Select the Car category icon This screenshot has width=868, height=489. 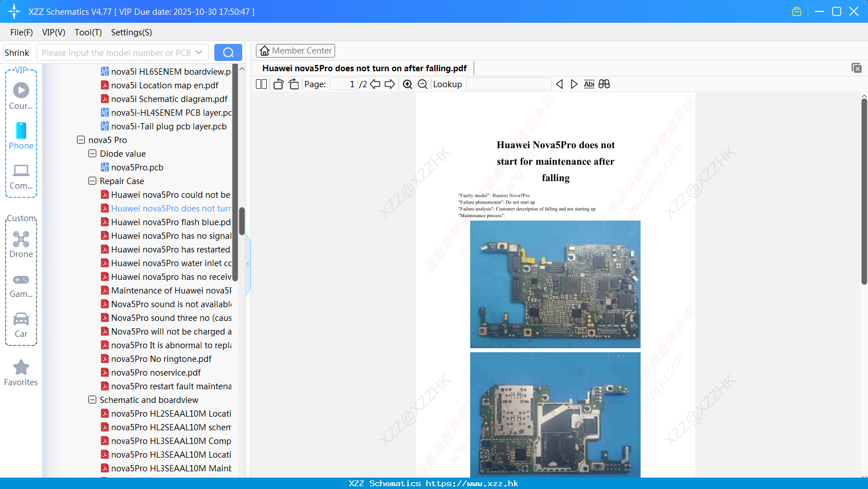coord(21,324)
